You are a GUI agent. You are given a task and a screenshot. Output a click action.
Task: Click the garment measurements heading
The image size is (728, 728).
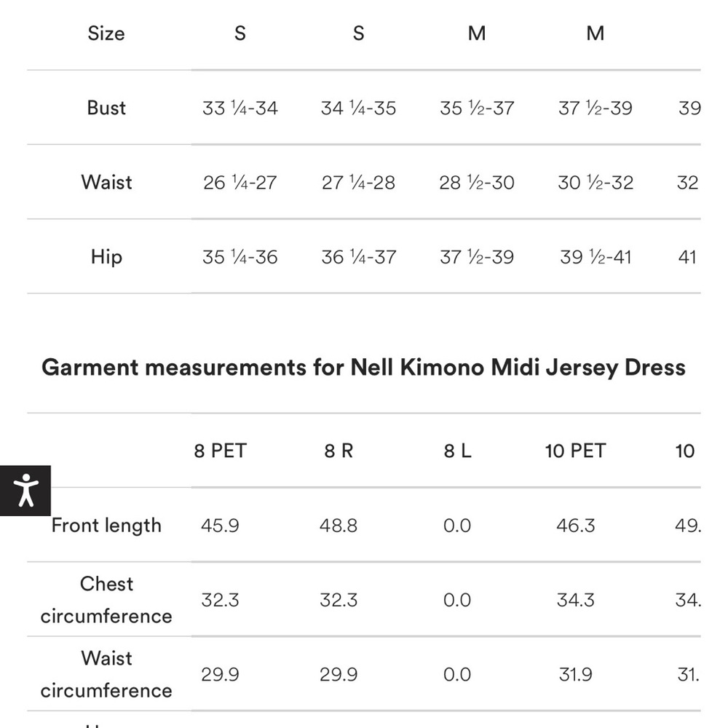[363, 367]
